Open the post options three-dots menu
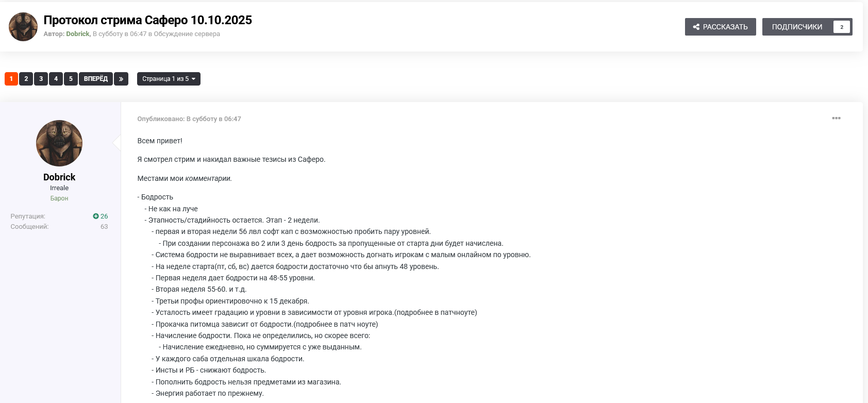 [836, 119]
